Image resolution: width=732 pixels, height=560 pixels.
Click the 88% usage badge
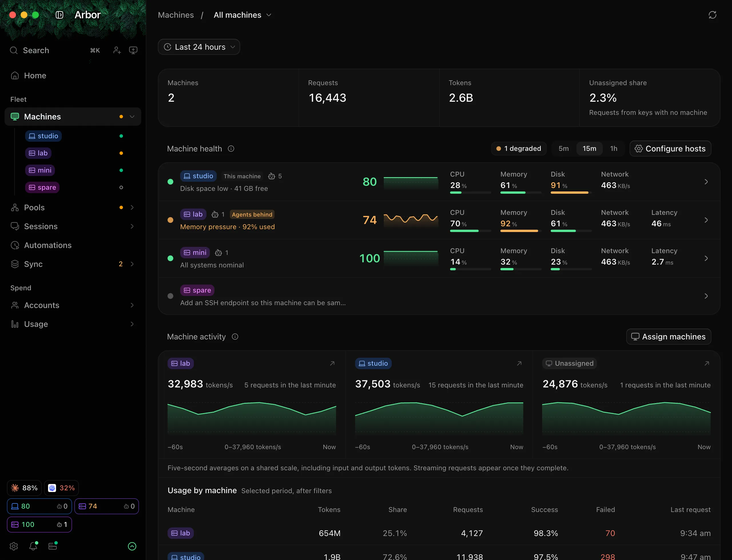24,488
